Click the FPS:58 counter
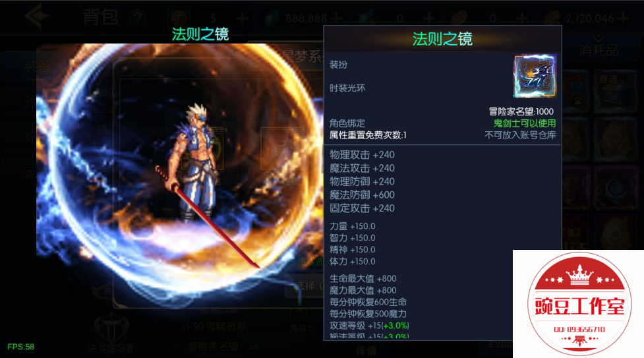Viewport: 644px width, 358px height. point(21,347)
